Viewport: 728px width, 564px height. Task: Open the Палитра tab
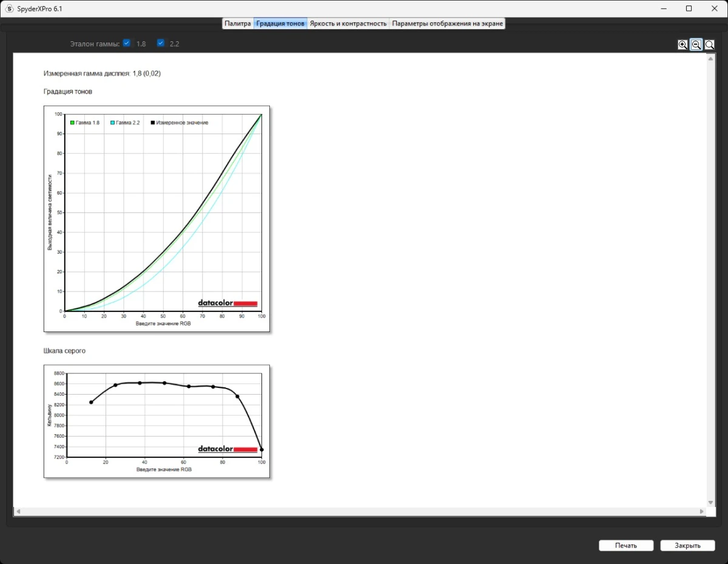click(238, 24)
